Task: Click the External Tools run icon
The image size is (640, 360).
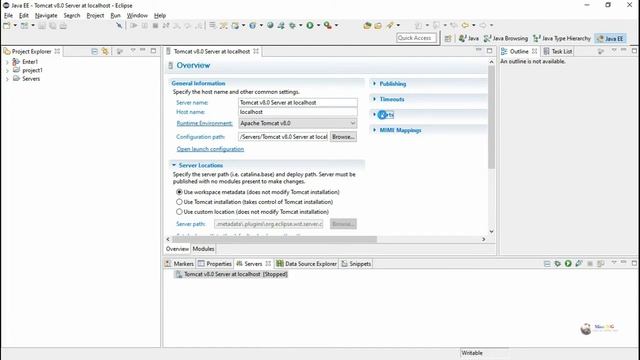Action: coord(328,25)
